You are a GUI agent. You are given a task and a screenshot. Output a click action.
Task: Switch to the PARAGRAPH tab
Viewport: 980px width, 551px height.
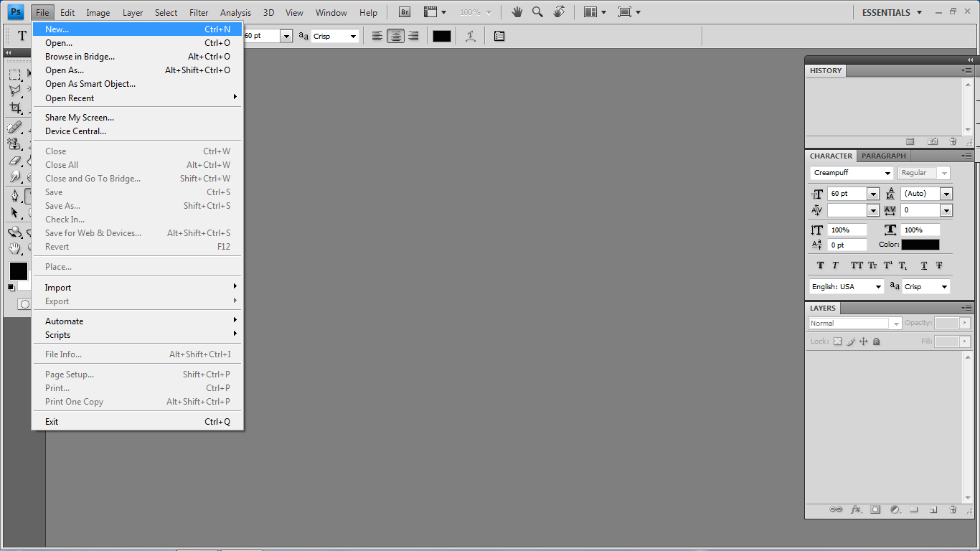(883, 156)
